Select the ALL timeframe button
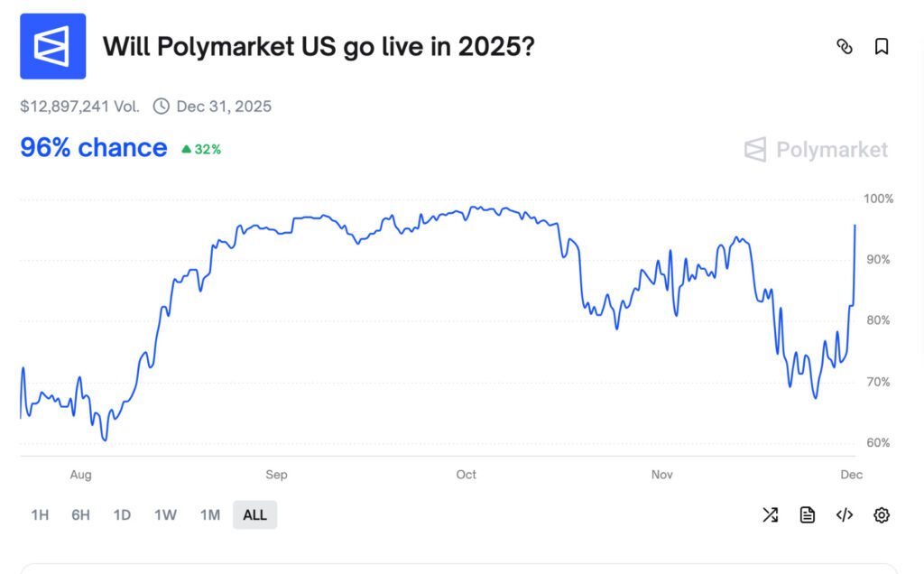Screen dimensions: 924x574 pos(254,514)
